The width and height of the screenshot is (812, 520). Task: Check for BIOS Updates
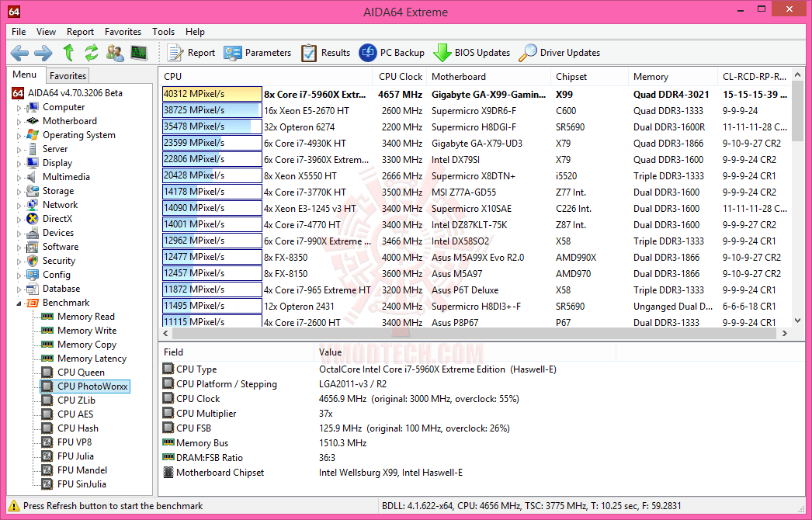472,52
